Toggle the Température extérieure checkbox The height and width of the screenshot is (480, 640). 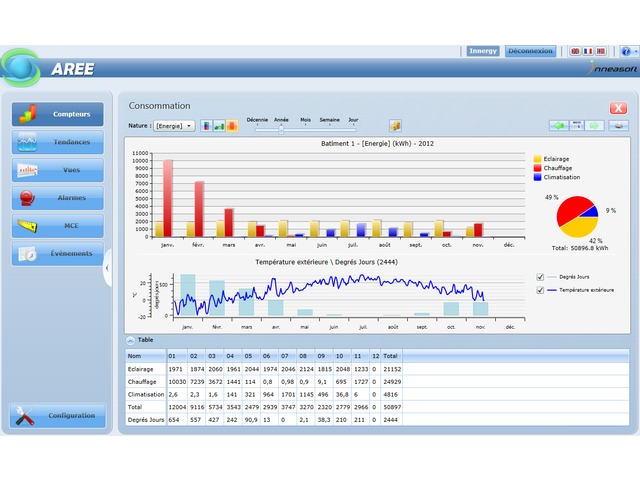541,290
